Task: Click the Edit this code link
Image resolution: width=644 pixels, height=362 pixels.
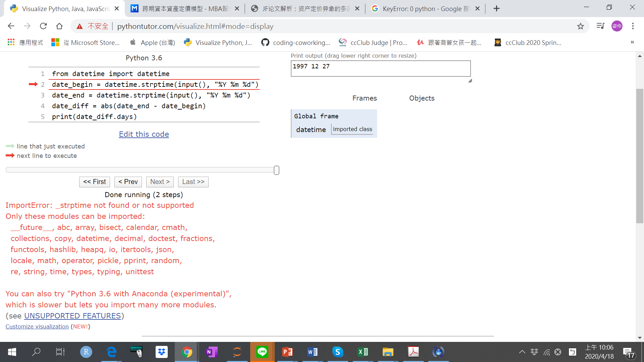Action: coord(144,134)
